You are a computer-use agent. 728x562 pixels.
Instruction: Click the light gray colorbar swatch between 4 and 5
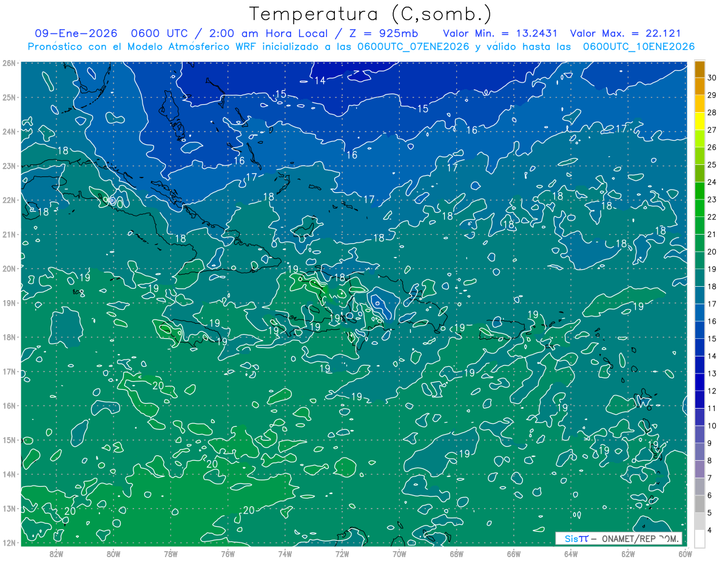699,521
